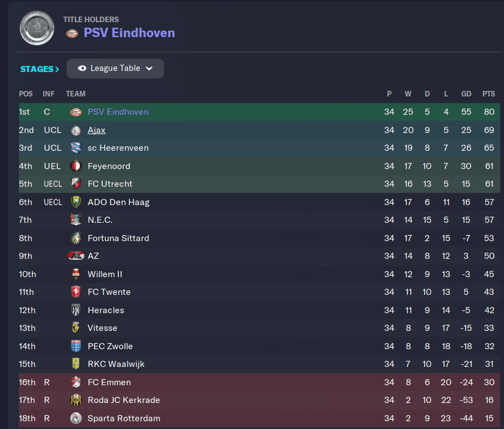Click the PEC Zwolle club crest

(x=76, y=346)
